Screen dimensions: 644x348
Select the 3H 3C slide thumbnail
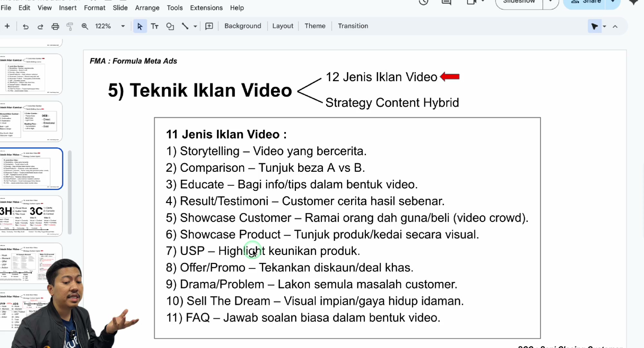[30, 216]
